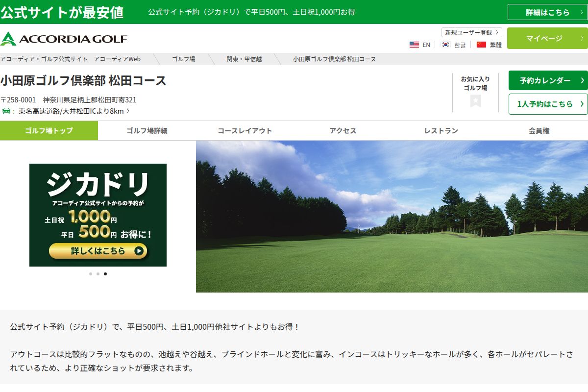Image resolution: width=588 pixels, height=392 pixels.
Task: Click the Chinese flag icon
Action: (481, 45)
